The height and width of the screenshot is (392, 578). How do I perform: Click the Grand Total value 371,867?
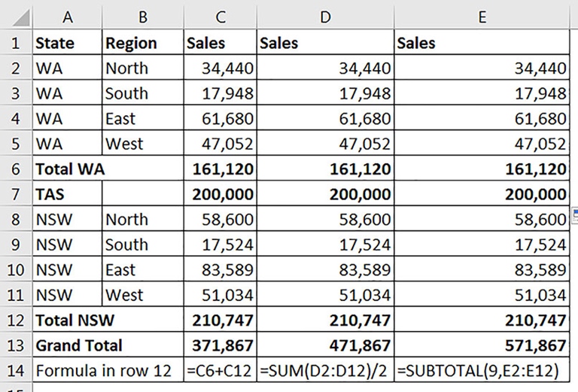(220, 345)
